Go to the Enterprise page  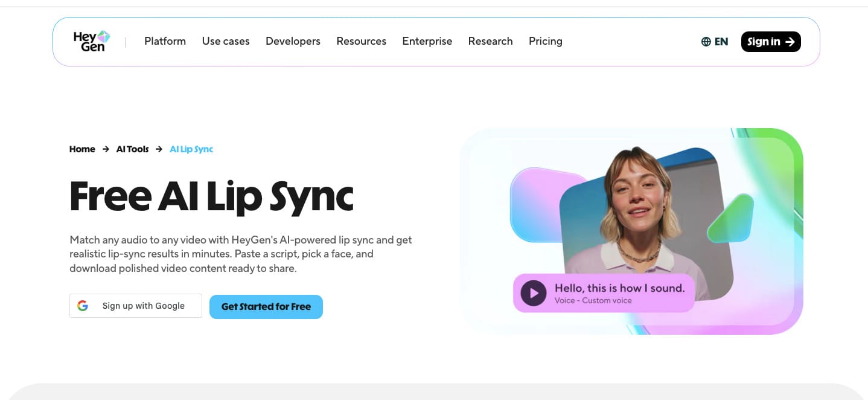[427, 41]
